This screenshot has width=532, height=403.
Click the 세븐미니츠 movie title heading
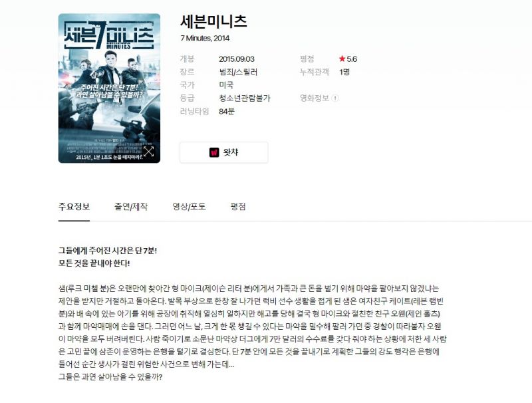tap(213, 21)
